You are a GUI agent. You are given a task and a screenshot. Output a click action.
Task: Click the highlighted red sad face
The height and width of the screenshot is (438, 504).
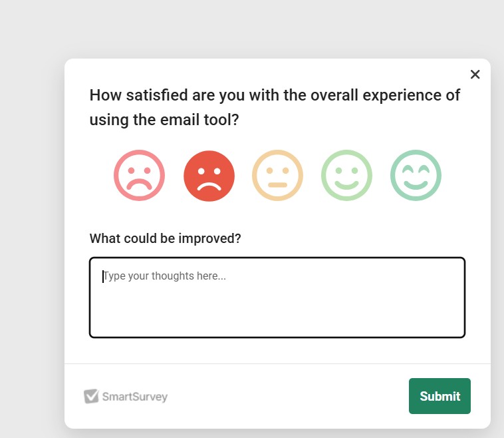coord(209,176)
